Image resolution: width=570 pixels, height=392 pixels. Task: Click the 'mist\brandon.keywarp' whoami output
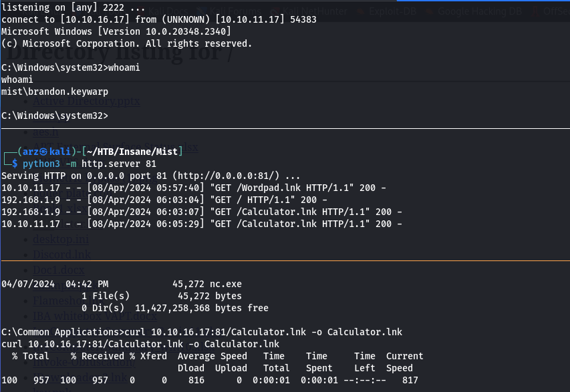point(55,91)
